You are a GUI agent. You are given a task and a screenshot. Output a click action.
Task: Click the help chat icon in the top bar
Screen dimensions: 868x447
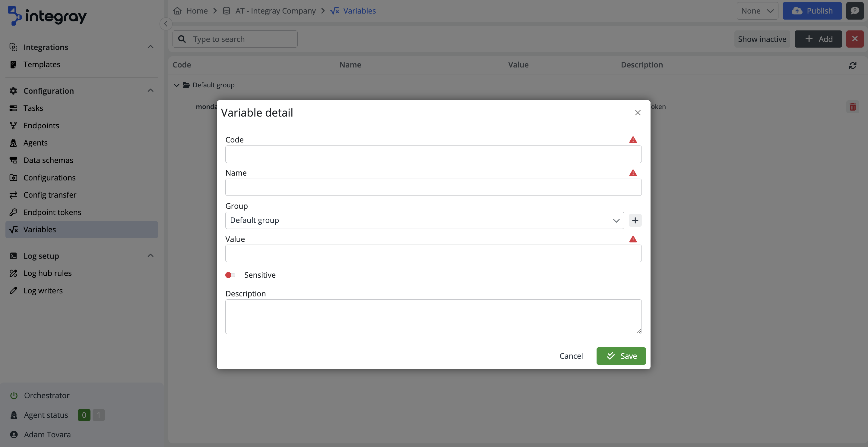(x=854, y=11)
